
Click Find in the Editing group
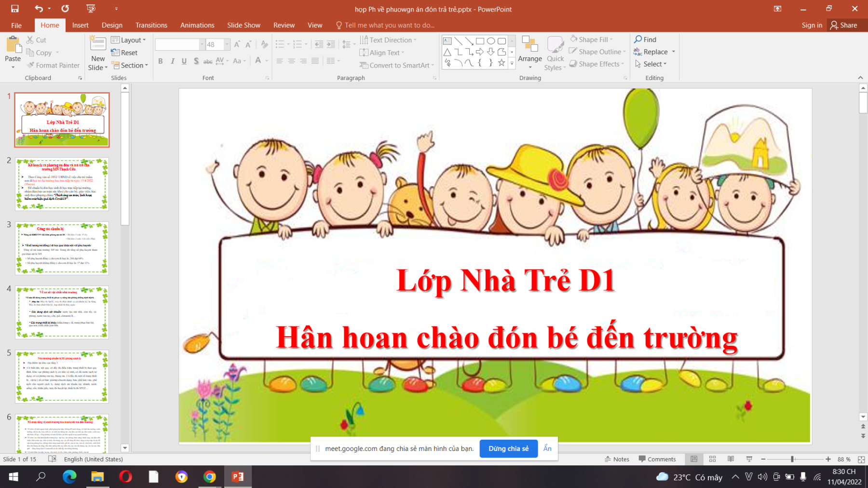tap(645, 40)
